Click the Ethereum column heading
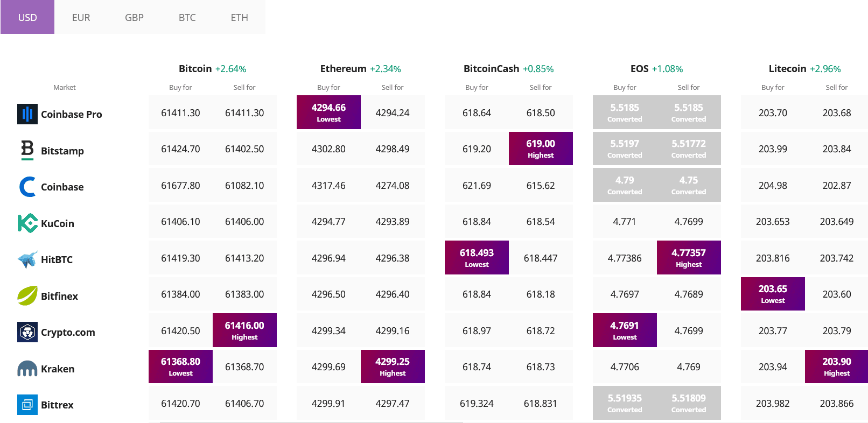This screenshot has height=423, width=868. [343, 68]
